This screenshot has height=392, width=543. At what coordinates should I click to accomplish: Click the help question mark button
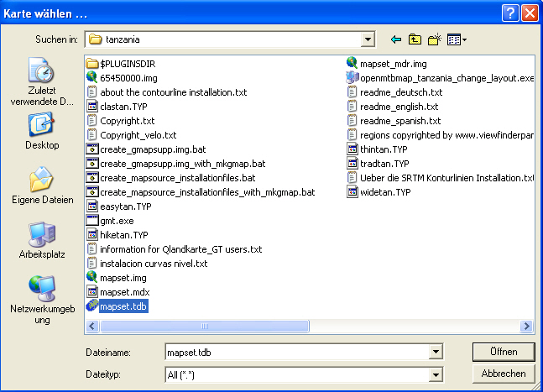[509, 13]
